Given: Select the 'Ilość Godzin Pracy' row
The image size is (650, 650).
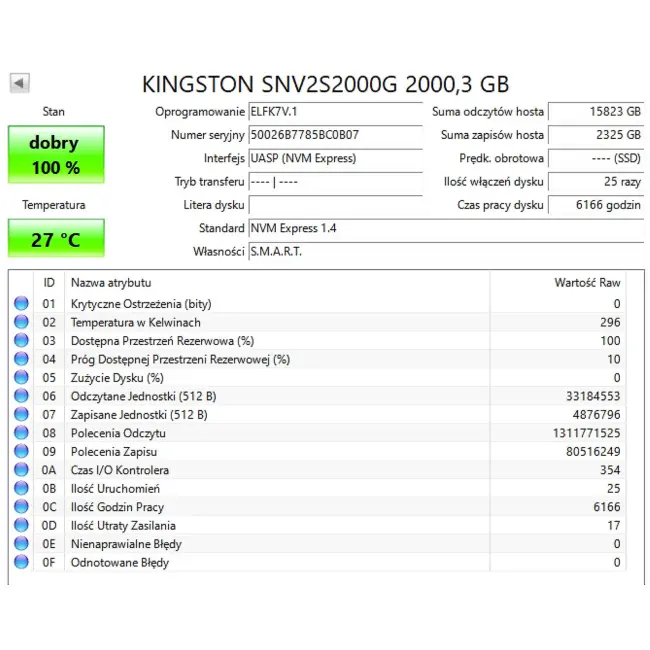Looking at the screenshot, I should click(318, 507).
